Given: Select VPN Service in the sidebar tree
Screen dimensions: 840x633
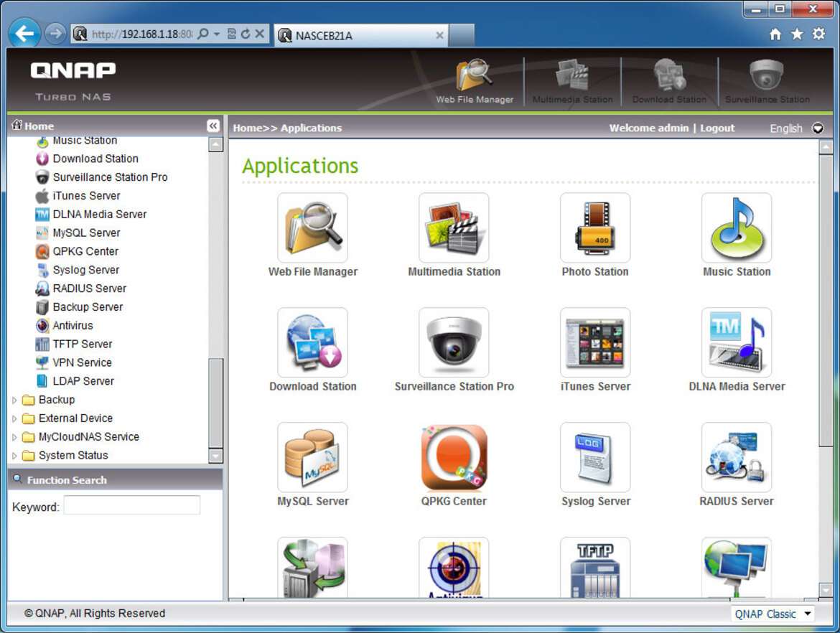Looking at the screenshot, I should click(x=82, y=362).
